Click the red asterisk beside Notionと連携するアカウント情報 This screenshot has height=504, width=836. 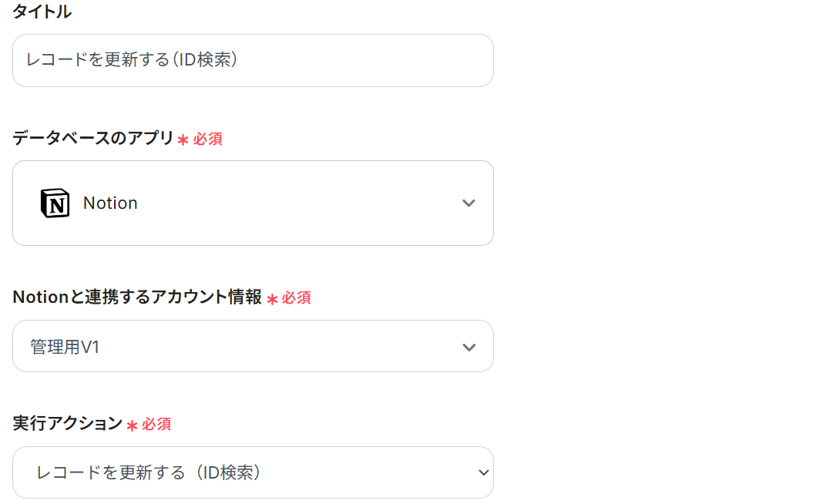click(272, 299)
